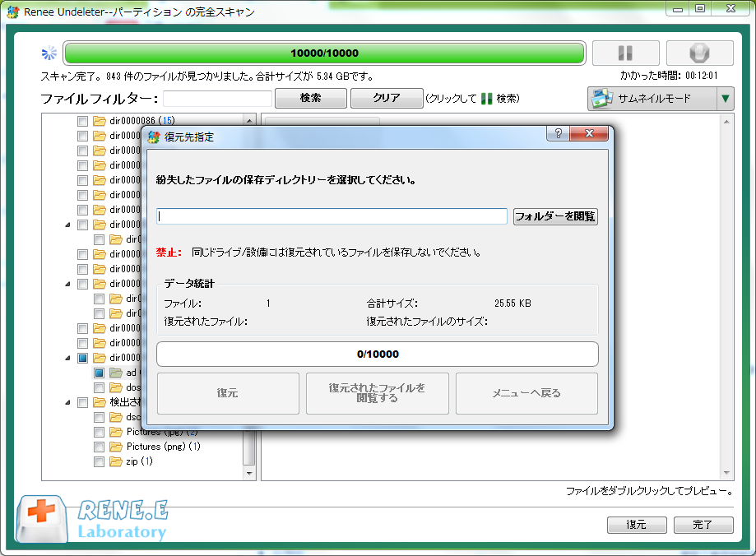Collapse the dir0000 folder holding two dir subfolders
756x556 pixels.
coord(67,284)
